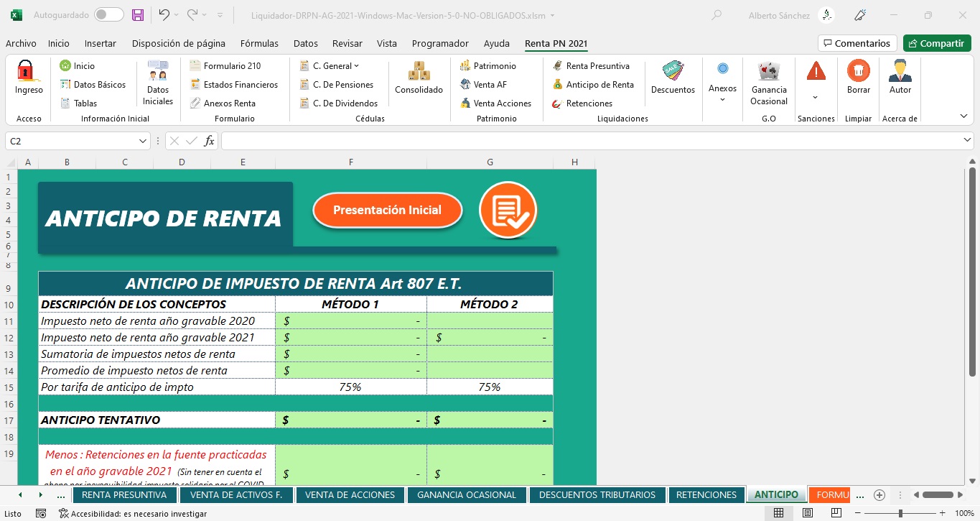Add a new sheet

click(879, 494)
